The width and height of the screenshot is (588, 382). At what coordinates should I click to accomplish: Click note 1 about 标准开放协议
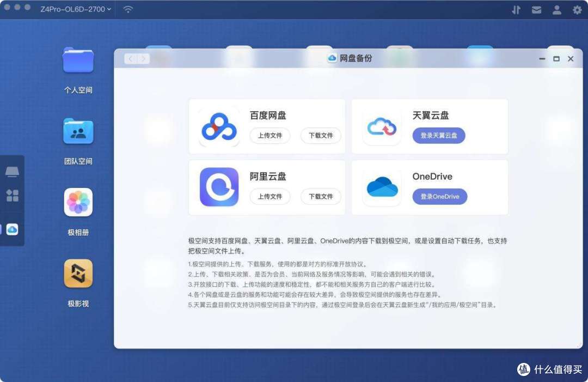click(278, 264)
